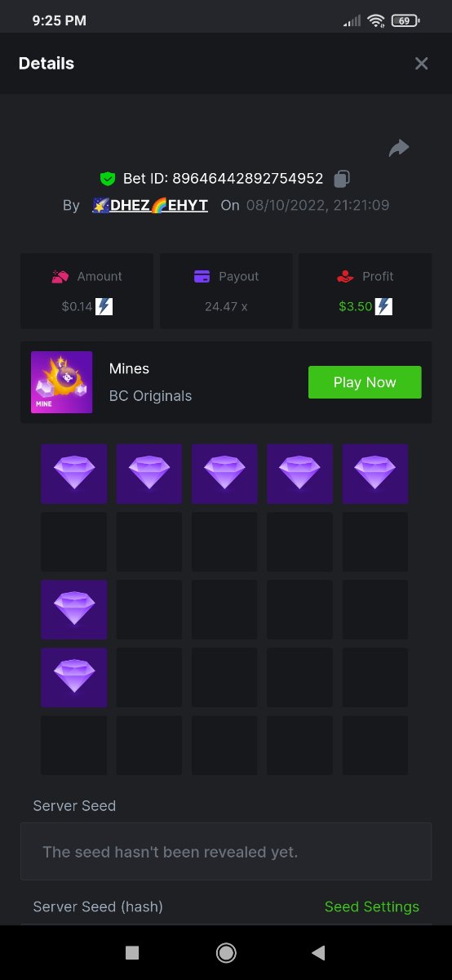Click the Server Seed field

(x=226, y=852)
